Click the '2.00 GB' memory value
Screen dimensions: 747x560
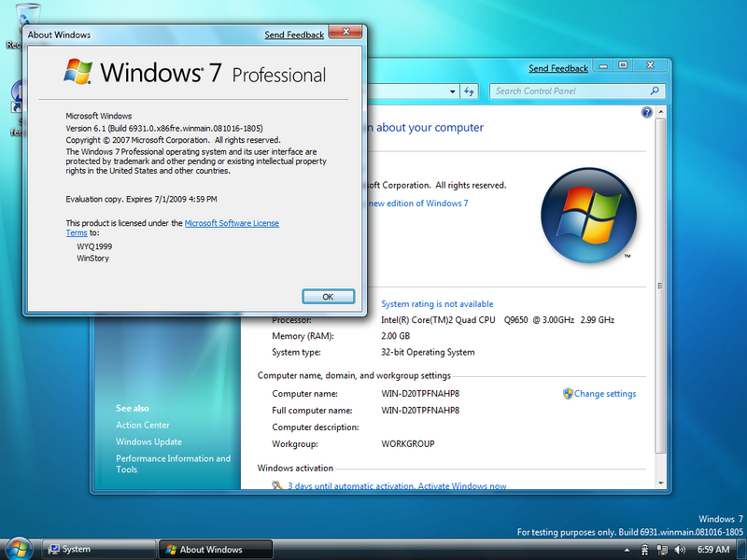click(395, 336)
